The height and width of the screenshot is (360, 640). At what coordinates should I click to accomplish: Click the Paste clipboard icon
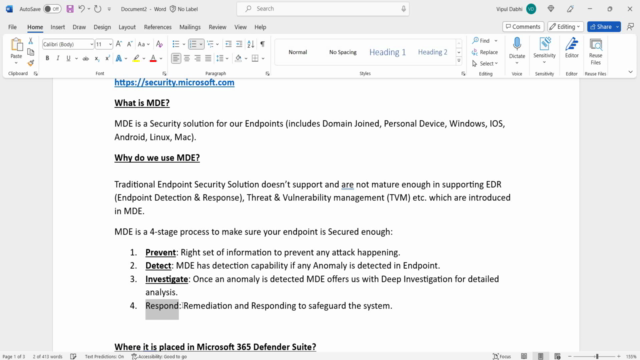pos(16,44)
